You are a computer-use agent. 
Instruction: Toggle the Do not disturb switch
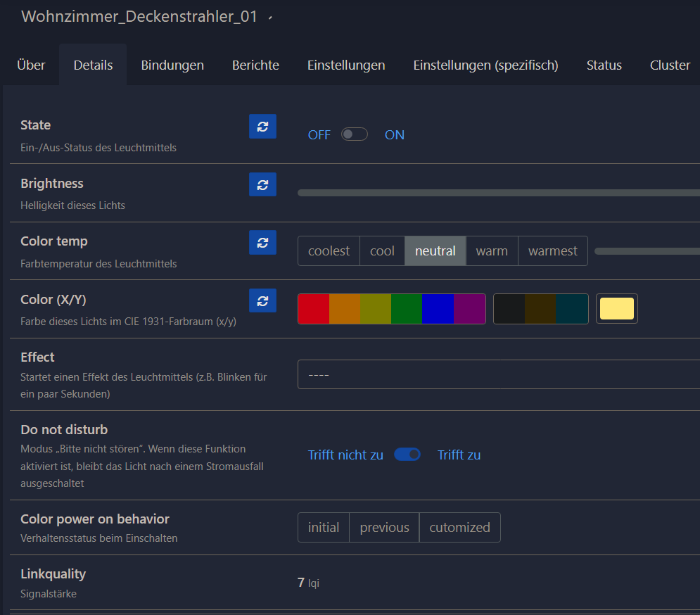(407, 455)
